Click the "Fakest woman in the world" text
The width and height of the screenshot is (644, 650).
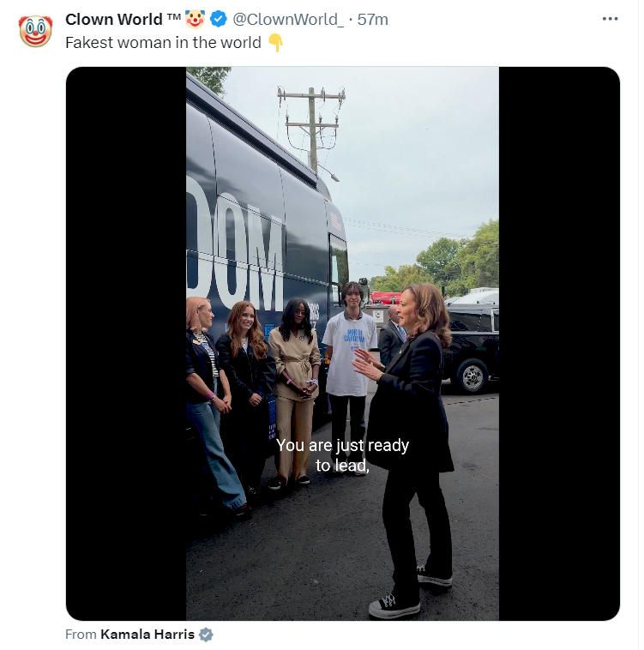(x=163, y=43)
